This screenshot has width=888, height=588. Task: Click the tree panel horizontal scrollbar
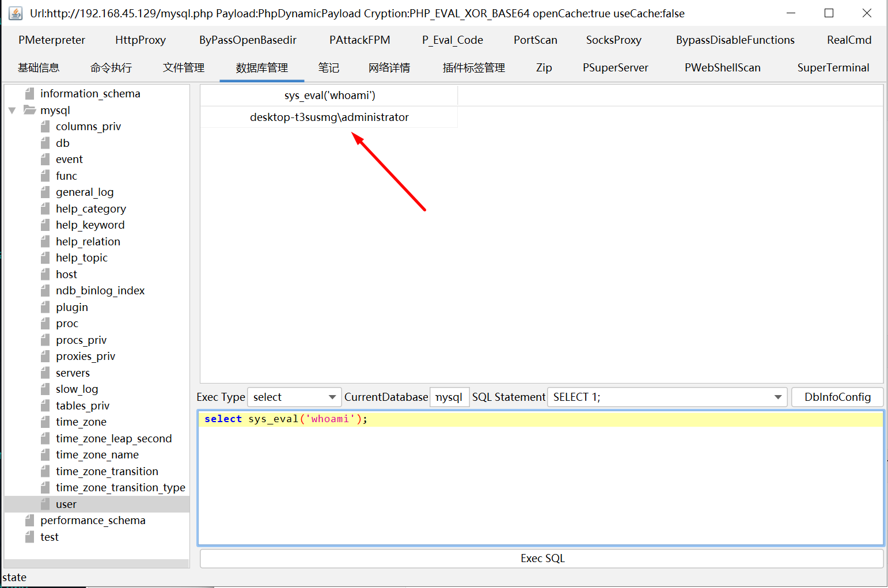(97, 563)
